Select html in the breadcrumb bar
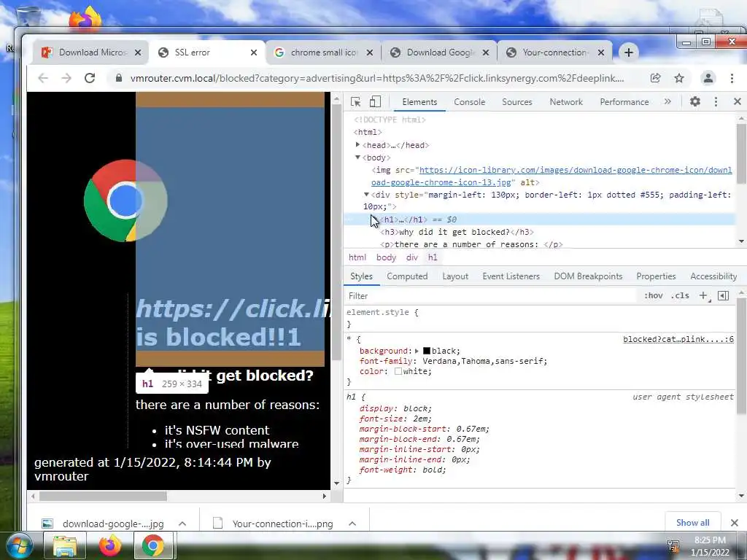This screenshot has height=560, width=747. point(357,257)
